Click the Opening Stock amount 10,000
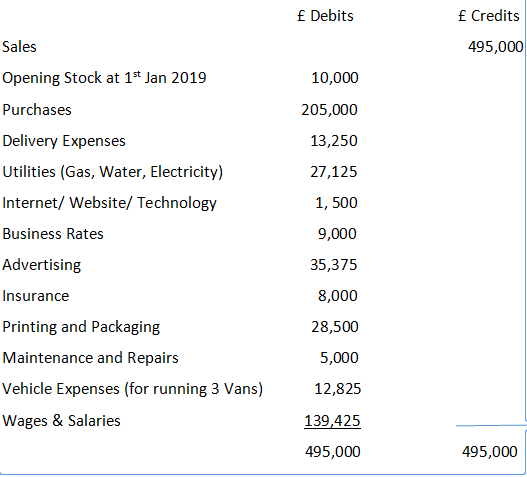Screen dimensions: 527x477 point(335,78)
